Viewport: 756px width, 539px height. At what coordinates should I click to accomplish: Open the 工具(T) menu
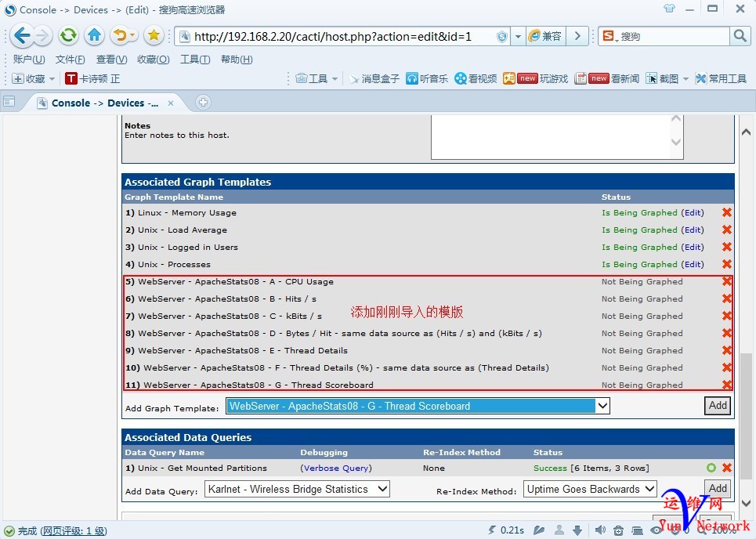click(x=195, y=60)
